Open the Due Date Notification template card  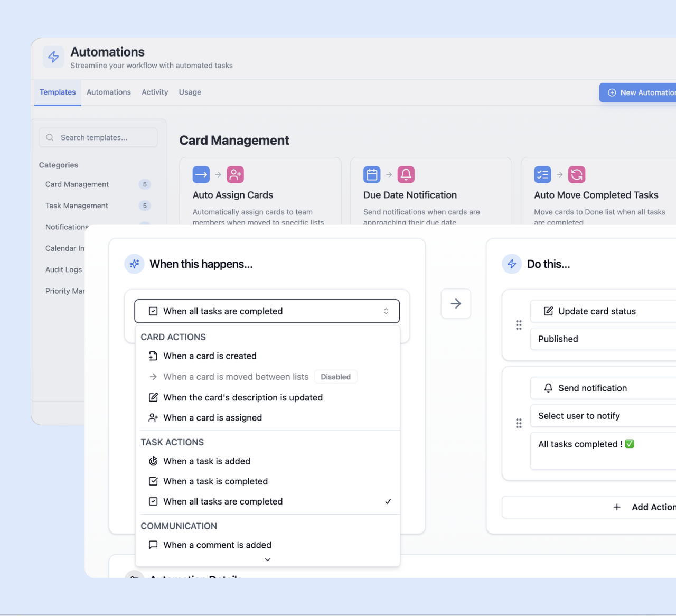pos(431,191)
